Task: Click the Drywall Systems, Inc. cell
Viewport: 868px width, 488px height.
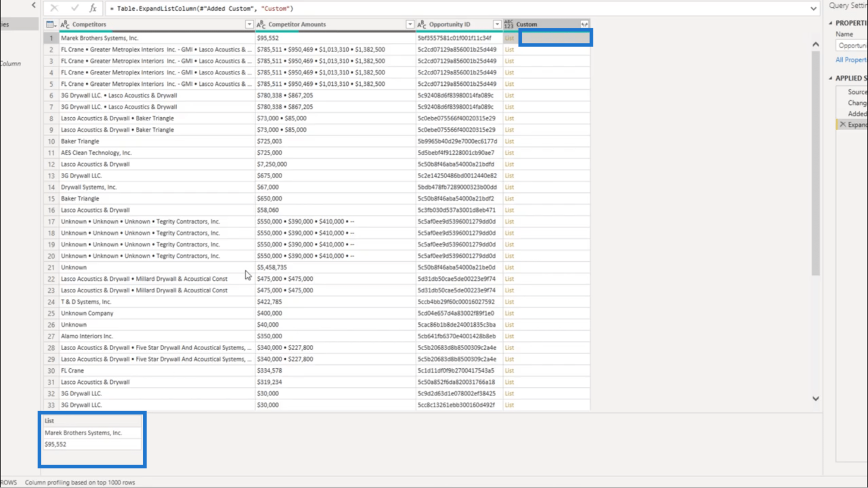Action: [x=157, y=187]
